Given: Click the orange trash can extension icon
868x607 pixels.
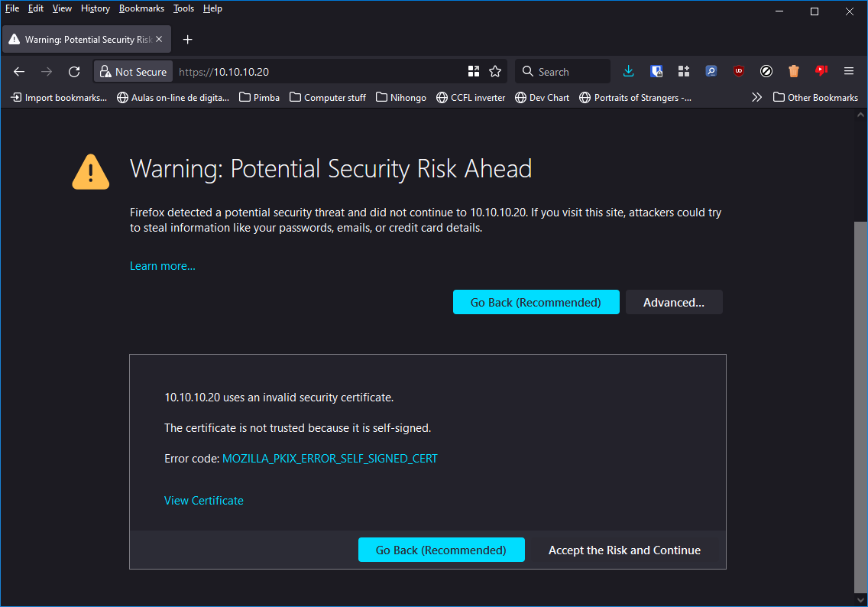Looking at the screenshot, I should (793, 71).
